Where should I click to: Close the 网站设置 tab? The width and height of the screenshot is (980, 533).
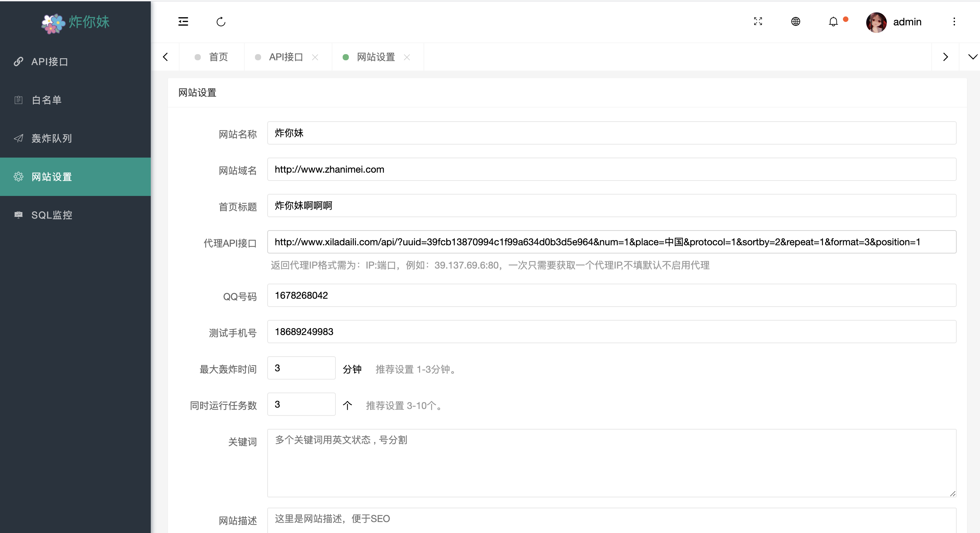point(407,57)
